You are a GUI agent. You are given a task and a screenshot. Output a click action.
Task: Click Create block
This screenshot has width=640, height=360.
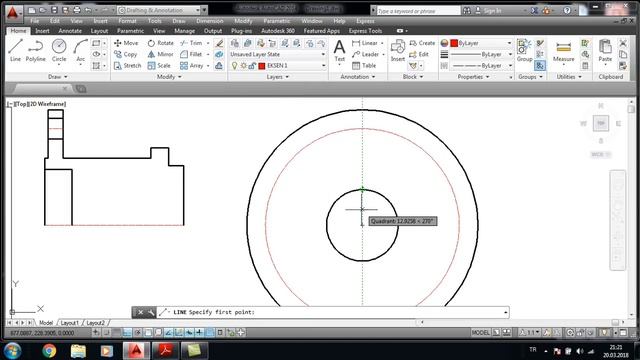click(422, 43)
